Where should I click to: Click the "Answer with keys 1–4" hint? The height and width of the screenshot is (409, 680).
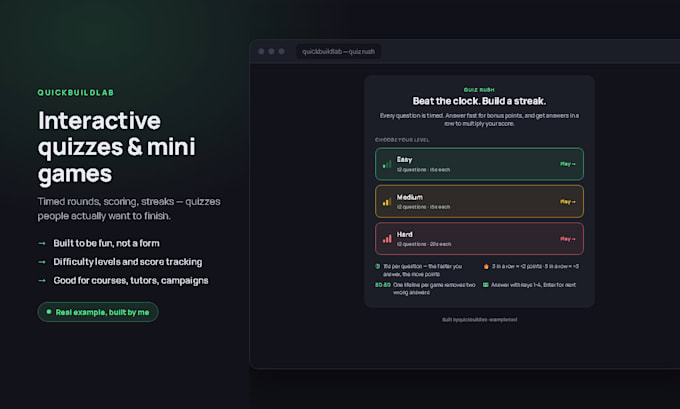coord(533,285)
